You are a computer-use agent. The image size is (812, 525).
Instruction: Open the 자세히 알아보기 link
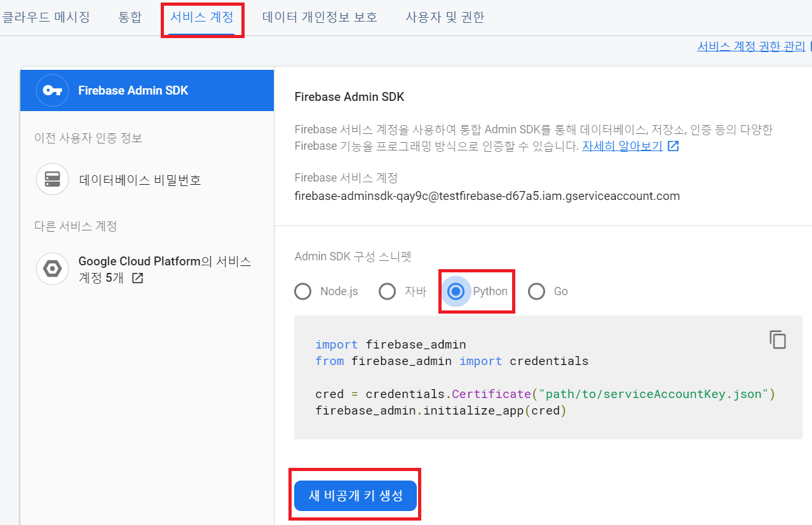pos(622,146)
